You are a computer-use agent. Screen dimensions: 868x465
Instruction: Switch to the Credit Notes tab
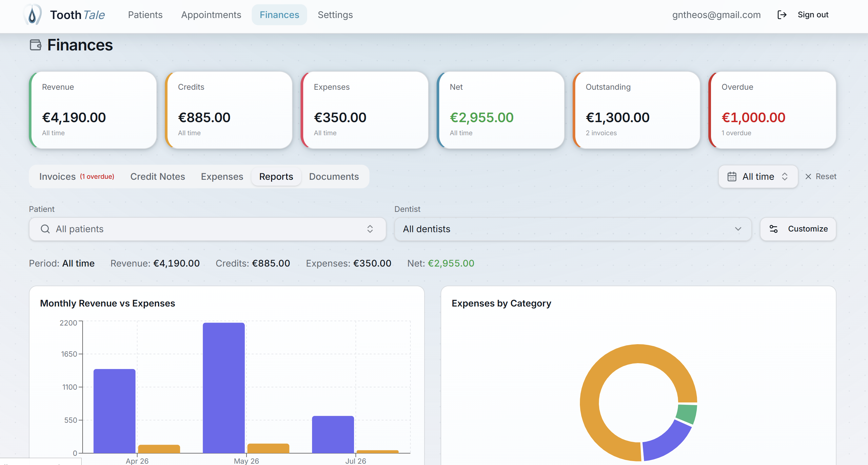158,177
